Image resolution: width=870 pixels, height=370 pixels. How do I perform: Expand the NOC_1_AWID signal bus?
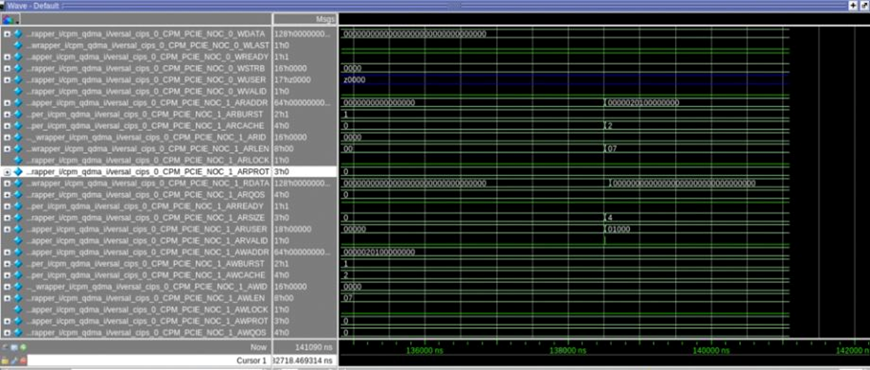pyautogui.click(x=7, y=287)
